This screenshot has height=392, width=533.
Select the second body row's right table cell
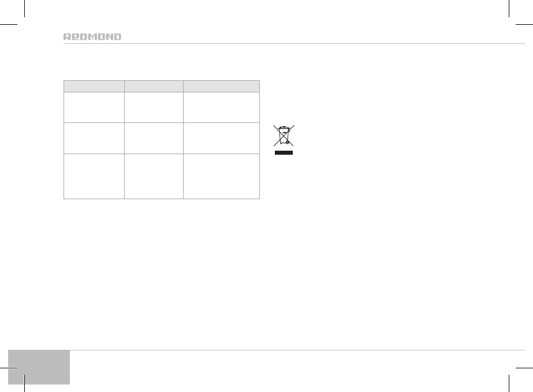pos(221,137)
